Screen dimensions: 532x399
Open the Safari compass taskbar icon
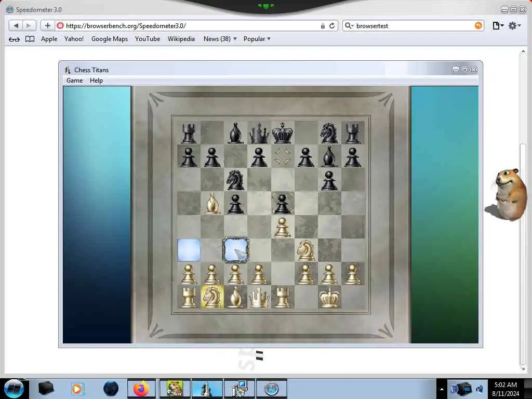click(x=271, y=389)
